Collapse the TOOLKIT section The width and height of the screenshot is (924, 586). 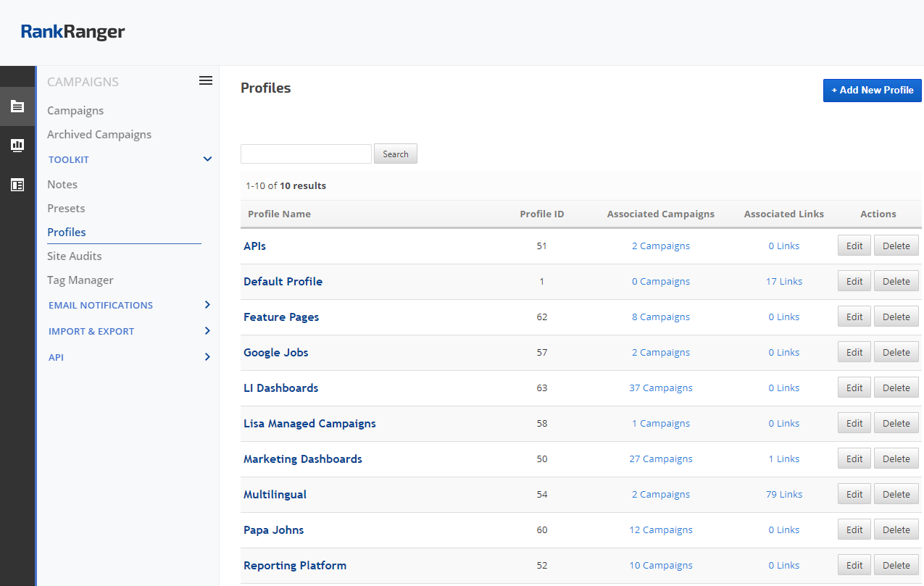(207, 159)
